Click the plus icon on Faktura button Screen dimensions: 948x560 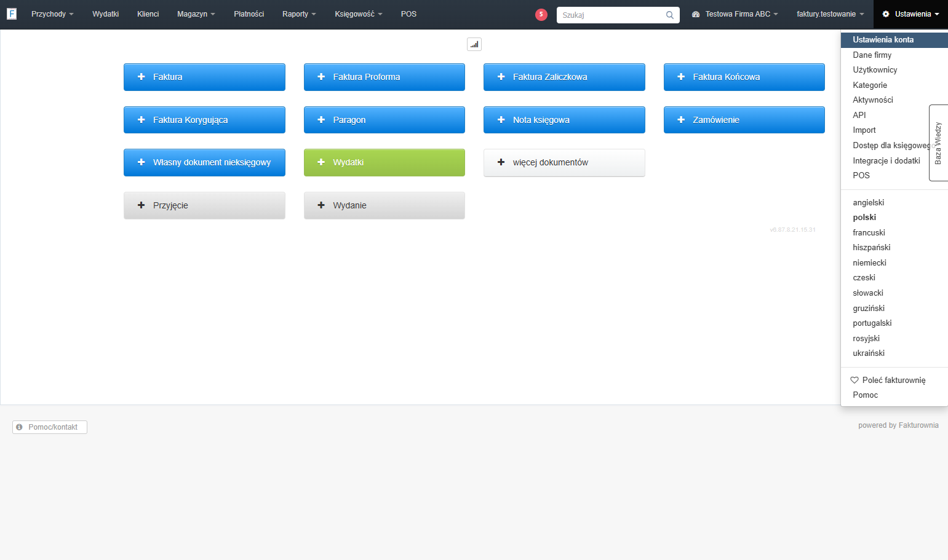[x=141, y=77]
